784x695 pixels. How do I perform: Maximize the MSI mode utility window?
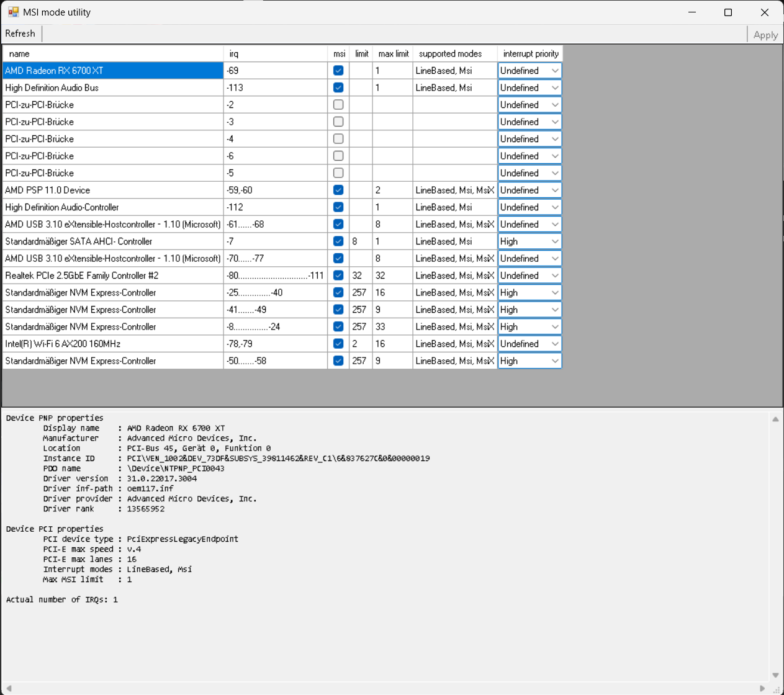click(x=728, y=12)
